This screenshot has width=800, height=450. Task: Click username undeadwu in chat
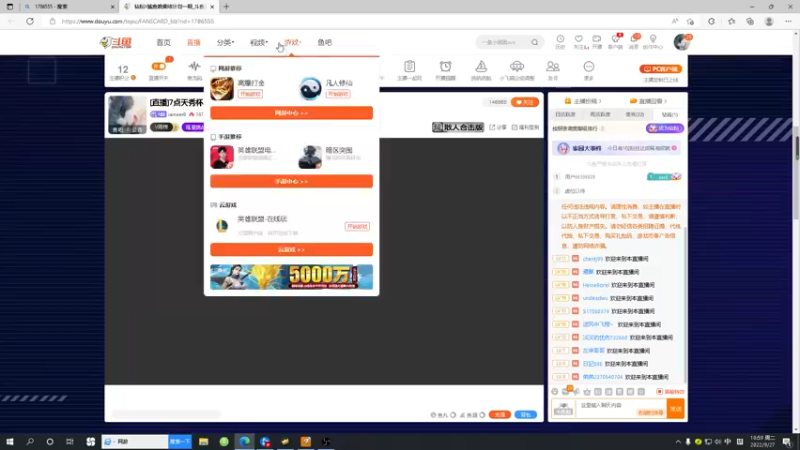pyautogui.click(x=595, y=298)
